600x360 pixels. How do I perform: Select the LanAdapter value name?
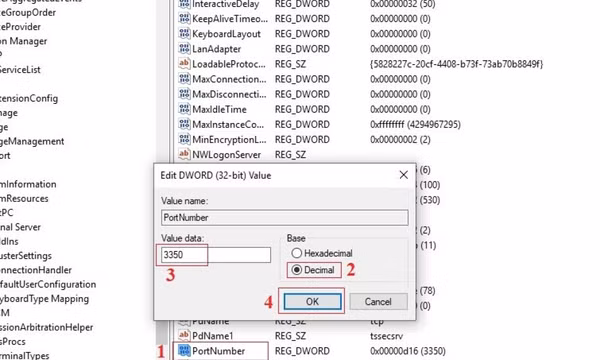pos(217,49)
